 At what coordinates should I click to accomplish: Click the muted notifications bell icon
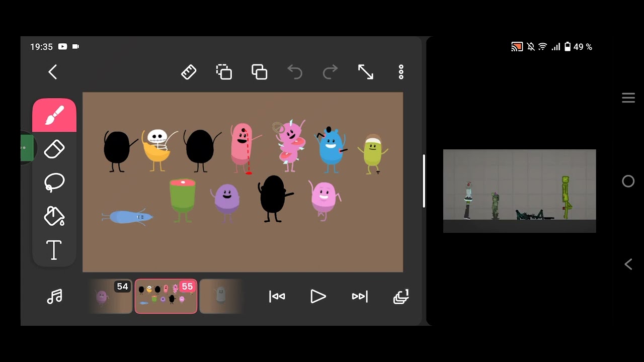(x=531, y=47)
